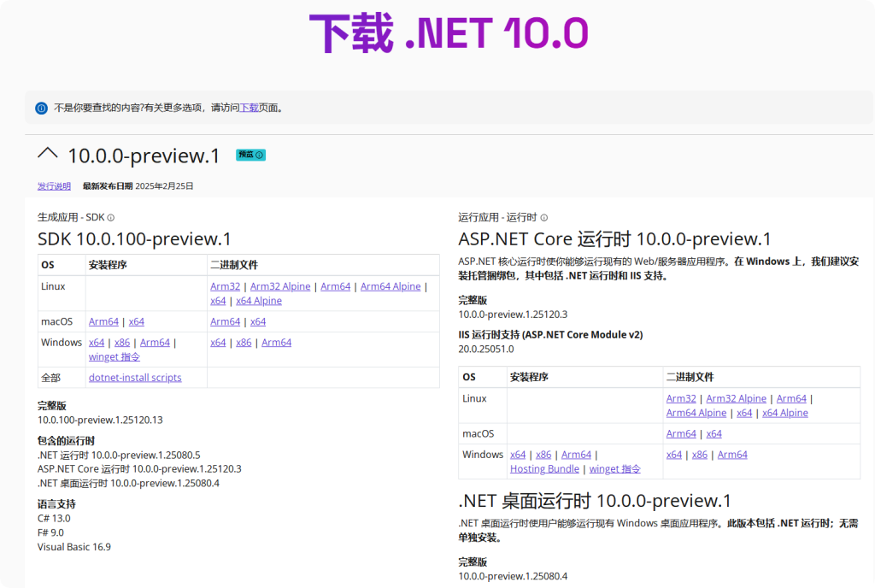This screenshot has height=588, width=875.
Task: Download the SDK x86 installer for Windows
Action: click(x=122, y=342)
